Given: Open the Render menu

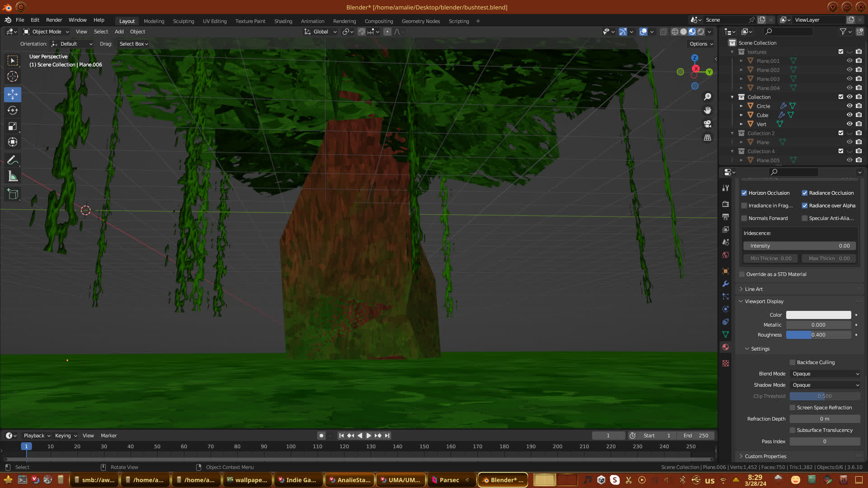Looking at the screenshot, I should (x=54, y=20).
